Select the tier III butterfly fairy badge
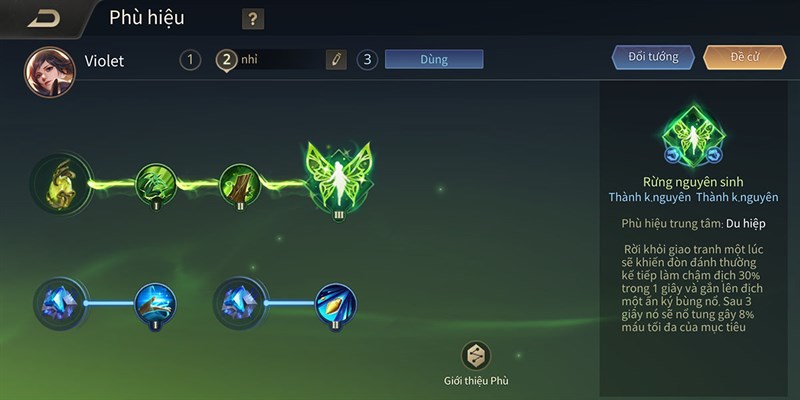The image size is (800, 400). [339, 178]
